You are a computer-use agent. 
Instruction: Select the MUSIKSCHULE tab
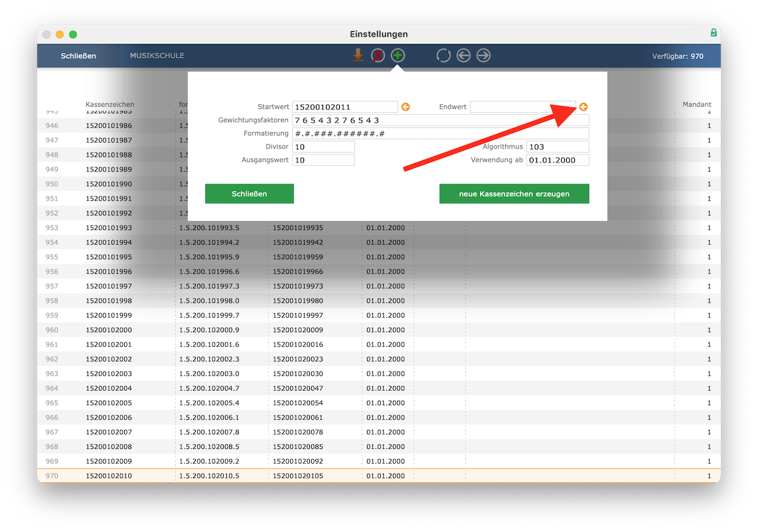coord(157,56)
